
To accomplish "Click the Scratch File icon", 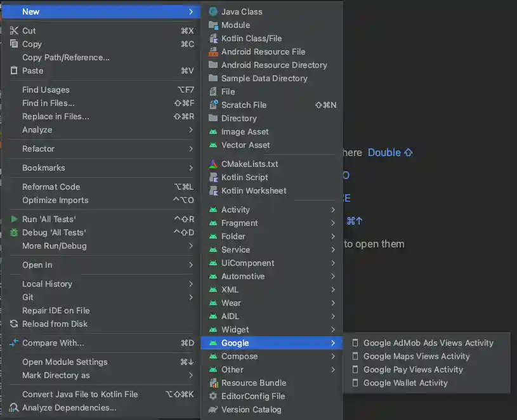I will [x=213, y=105].
